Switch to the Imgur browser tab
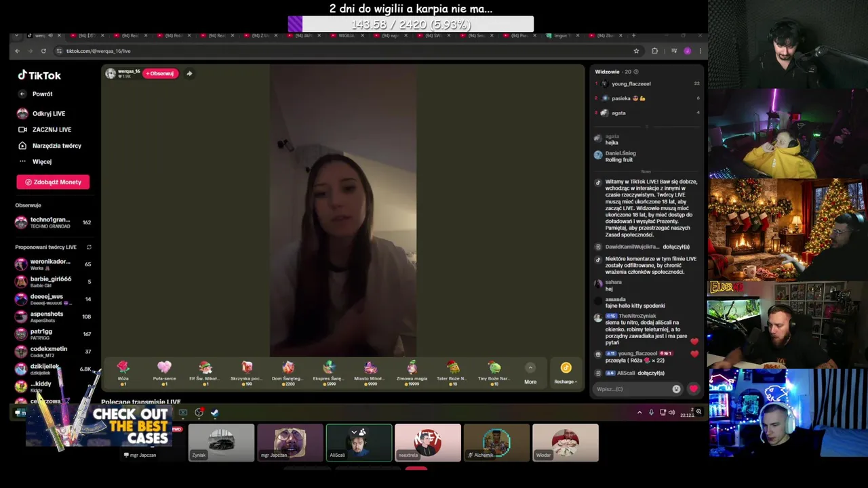The height and width of the screenshot is (488, 868). pyautogui.click(x=563, y=35)
